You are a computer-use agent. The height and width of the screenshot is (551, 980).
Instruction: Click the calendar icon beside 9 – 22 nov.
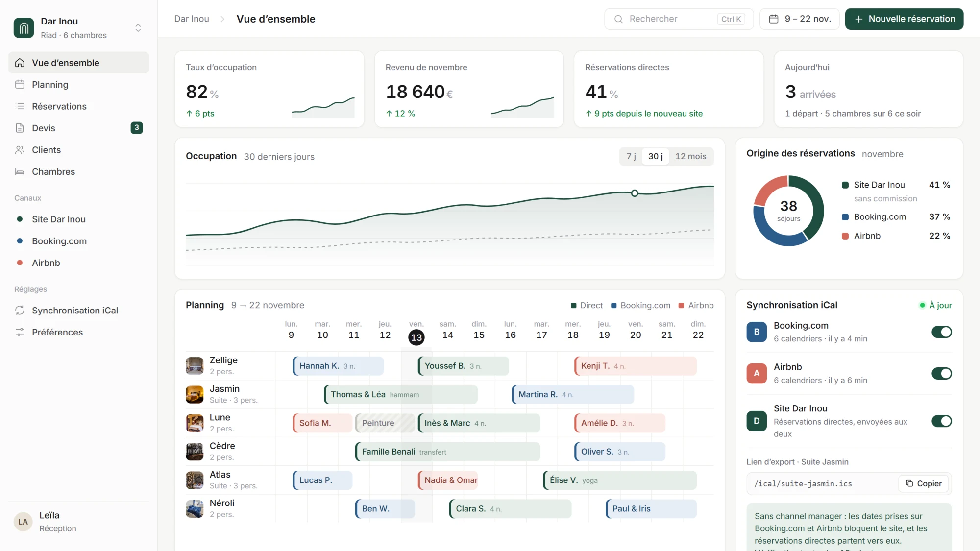click(x=774, y=19)
